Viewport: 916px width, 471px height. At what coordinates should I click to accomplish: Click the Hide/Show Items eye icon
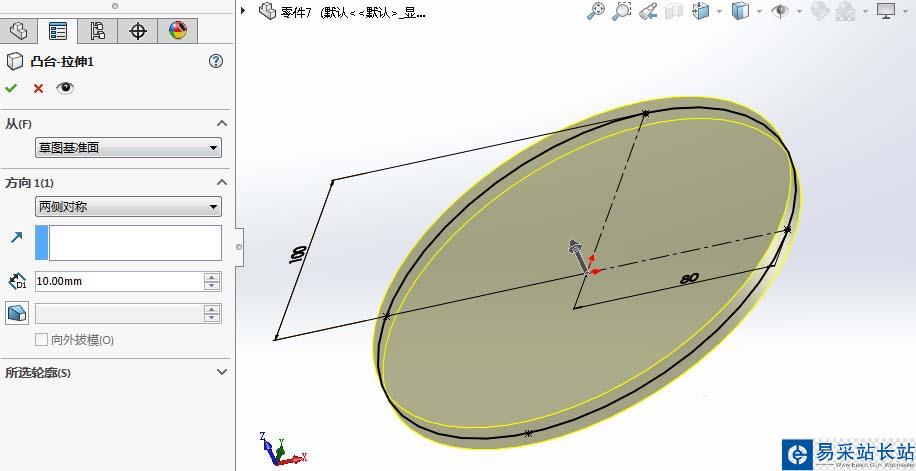[x=780, y=11]
